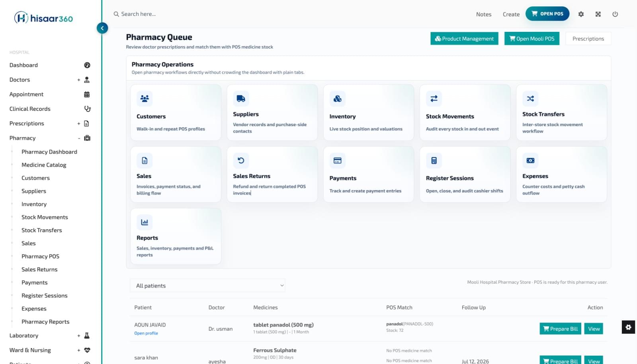Toggle fullscreen mode icon in top bar
637x364 pixels.
[598, 14]
